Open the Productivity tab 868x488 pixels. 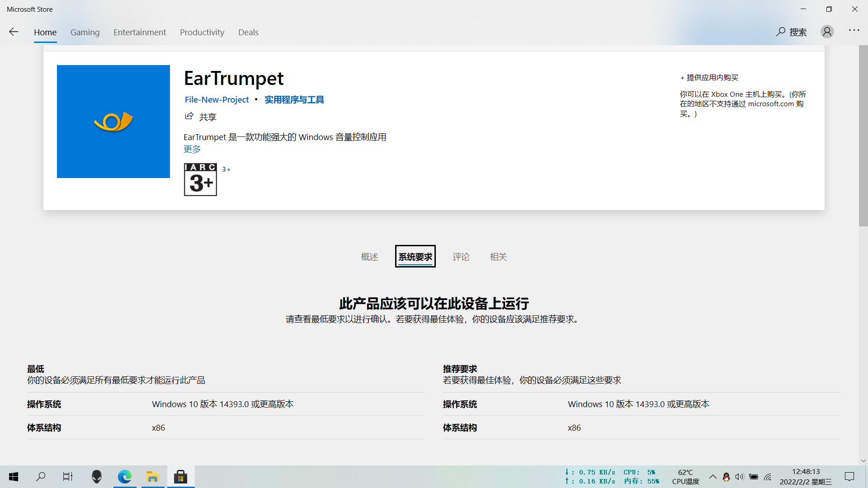tap(202, 32)
